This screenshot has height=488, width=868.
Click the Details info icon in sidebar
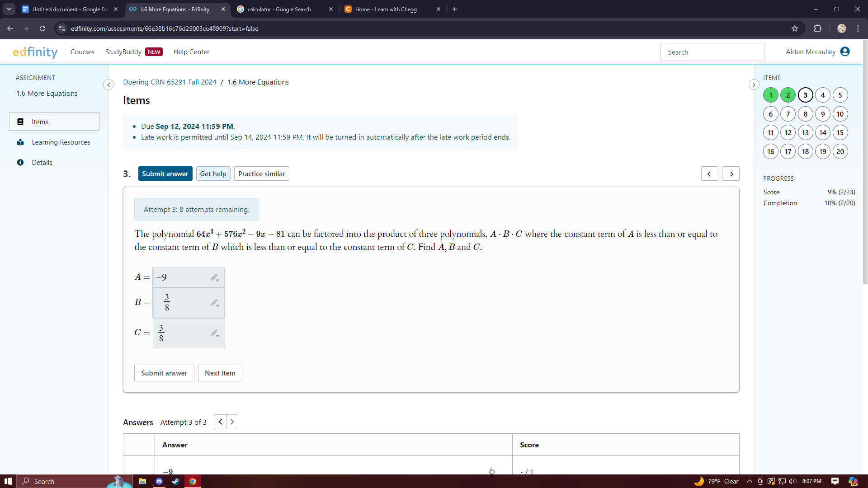[x=21, y=163]
